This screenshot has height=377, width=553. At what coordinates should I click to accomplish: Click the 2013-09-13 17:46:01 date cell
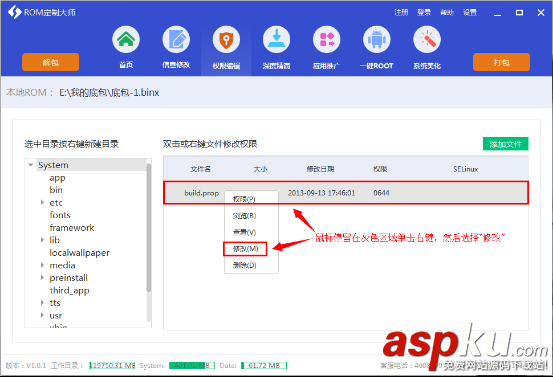click(x=321, y=193)
